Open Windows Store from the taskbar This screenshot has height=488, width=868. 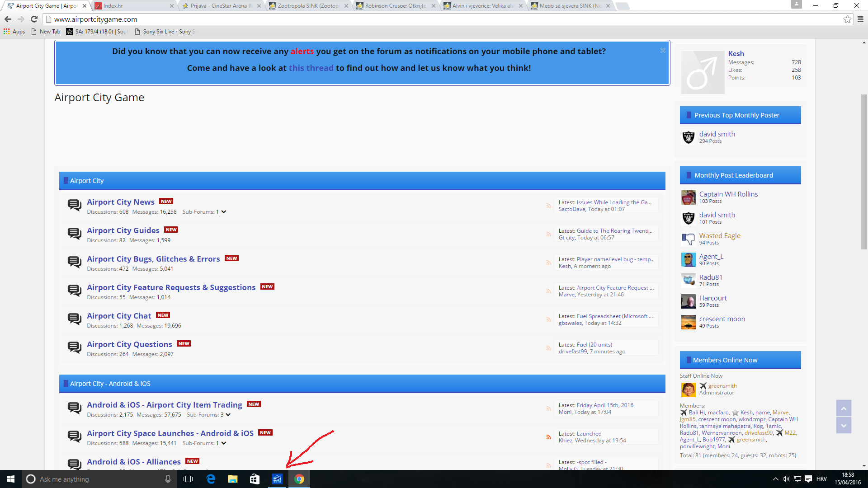[x=255, y=479]
